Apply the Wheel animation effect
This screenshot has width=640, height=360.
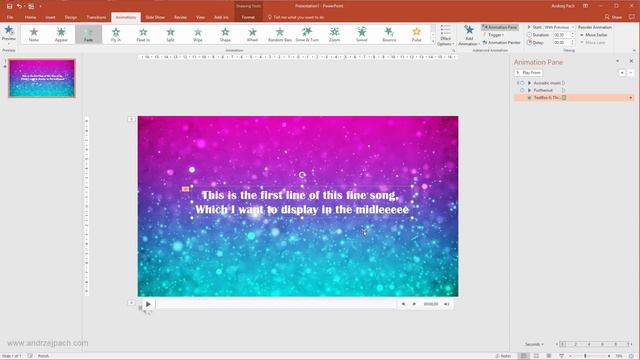point(253,34)
